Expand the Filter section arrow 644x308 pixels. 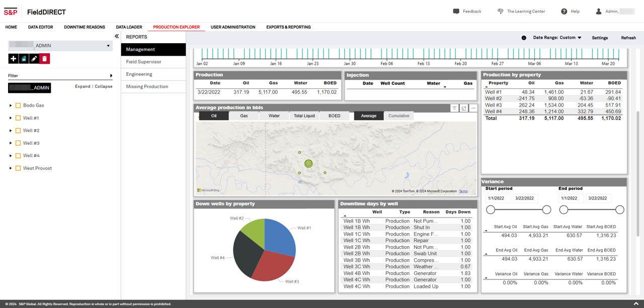pos(111,76)
